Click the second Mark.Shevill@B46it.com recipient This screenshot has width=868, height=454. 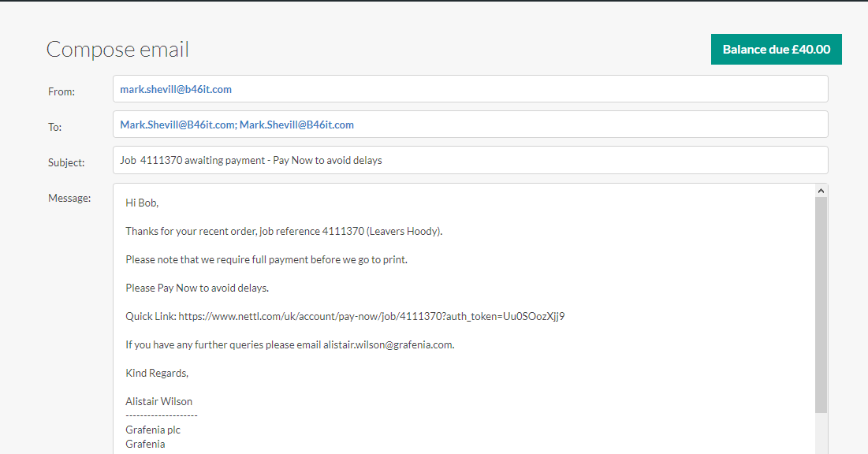296,125
